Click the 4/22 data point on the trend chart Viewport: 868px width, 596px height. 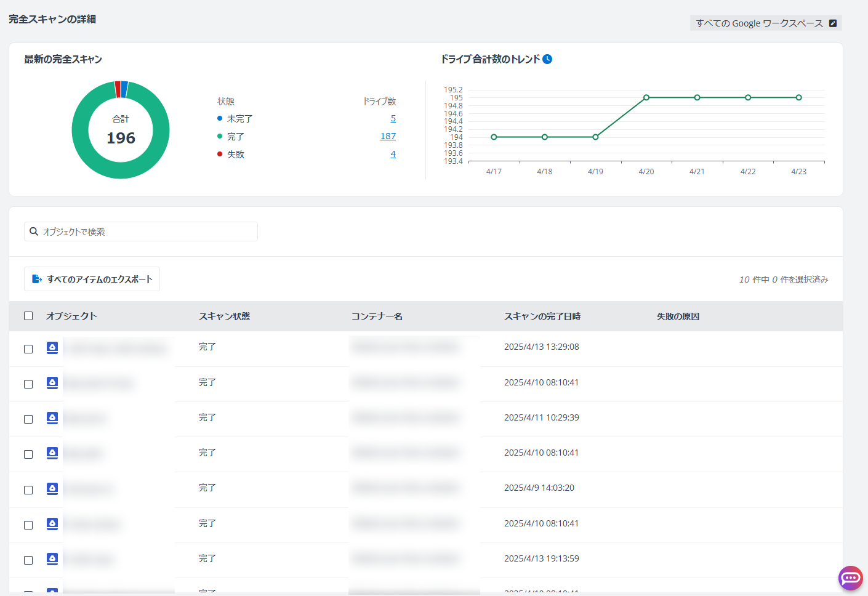[748, 97]
